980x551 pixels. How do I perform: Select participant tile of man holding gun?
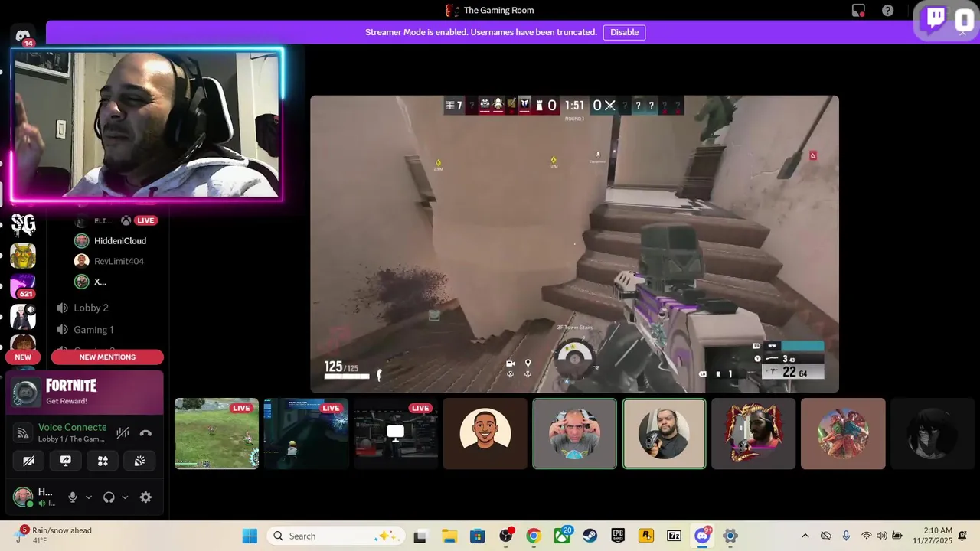coord(665,433)
